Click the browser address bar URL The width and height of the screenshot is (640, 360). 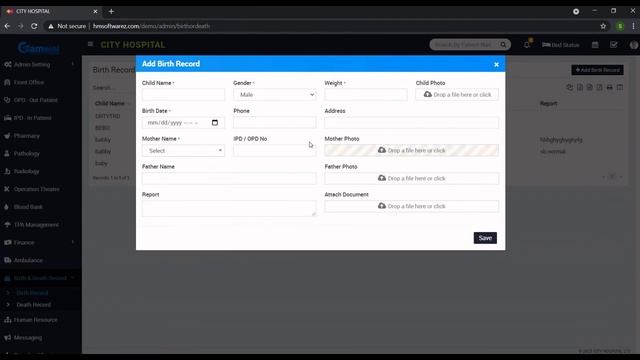point(151,26)
